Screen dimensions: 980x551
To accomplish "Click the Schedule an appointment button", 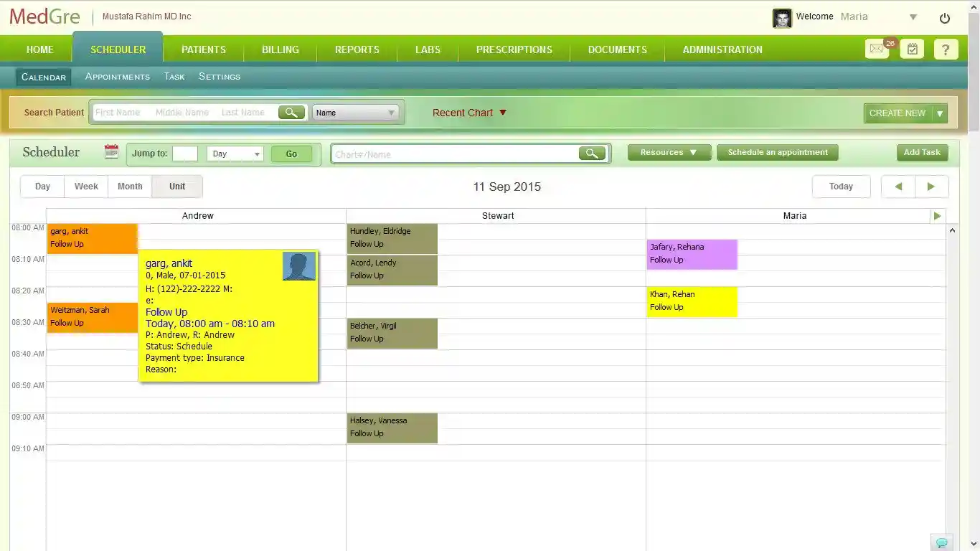I will click(x=777, y=152).
